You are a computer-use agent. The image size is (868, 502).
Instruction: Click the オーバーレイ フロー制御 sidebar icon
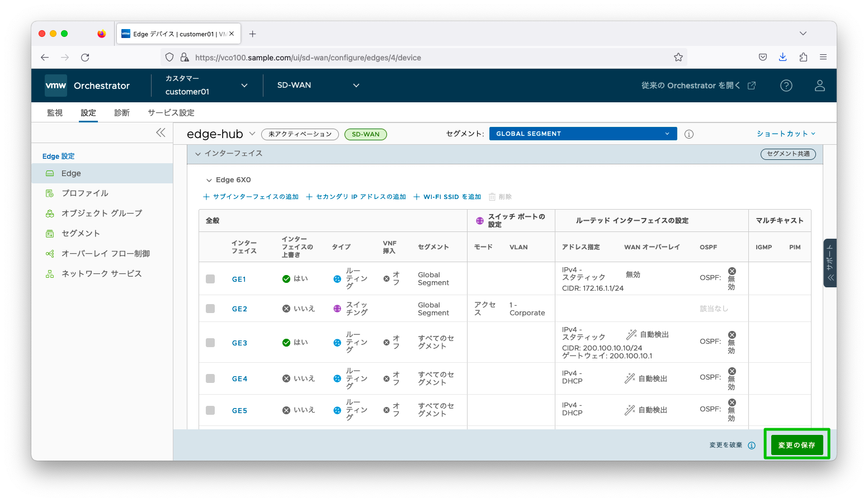(50, 254)
